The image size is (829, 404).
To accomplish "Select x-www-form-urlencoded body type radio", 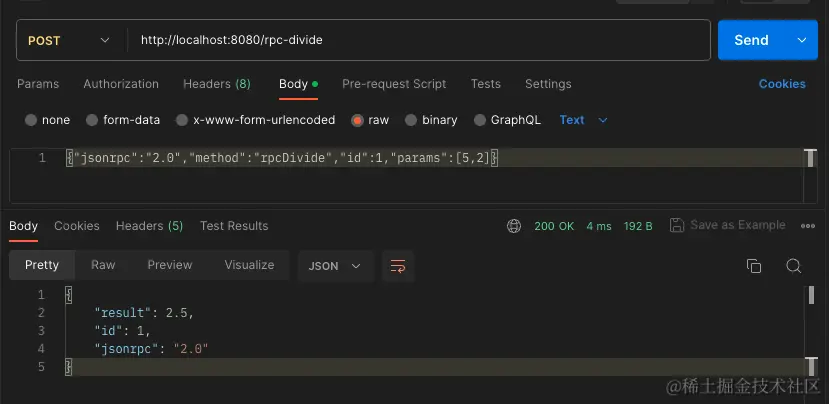I will pyautogui.click(x=182, y=120).
